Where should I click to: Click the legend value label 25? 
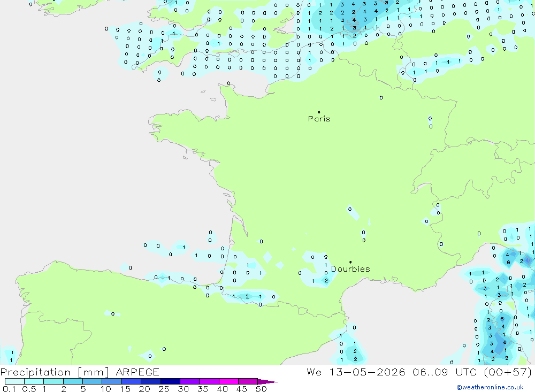point(164,389)
